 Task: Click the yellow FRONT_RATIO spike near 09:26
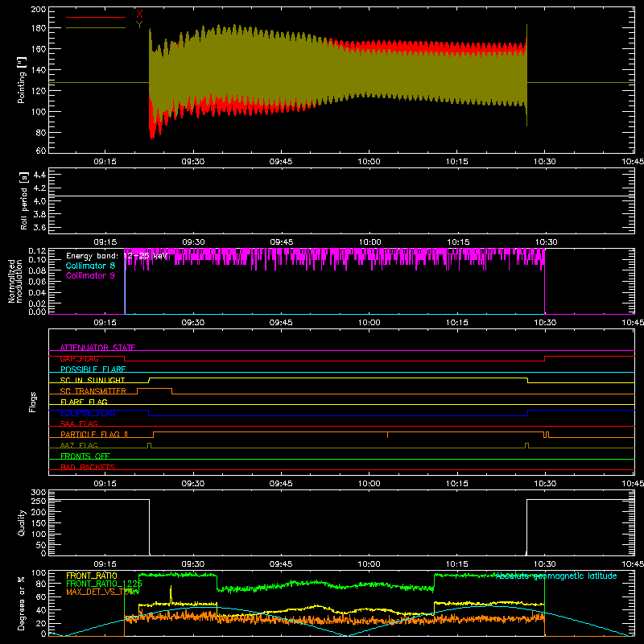click(171, 593)
